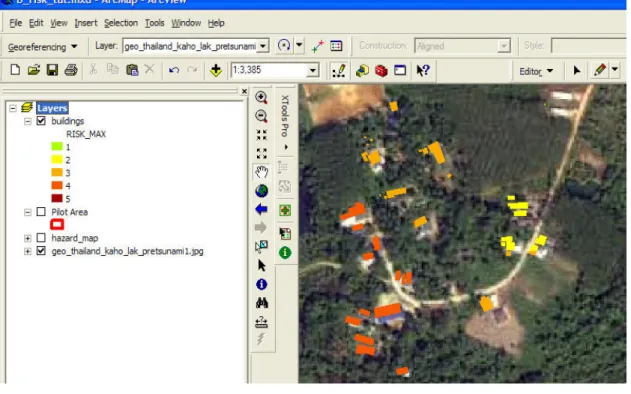631x394 pixels.
Task: Open the Insert menu
Action: (86, 23)
